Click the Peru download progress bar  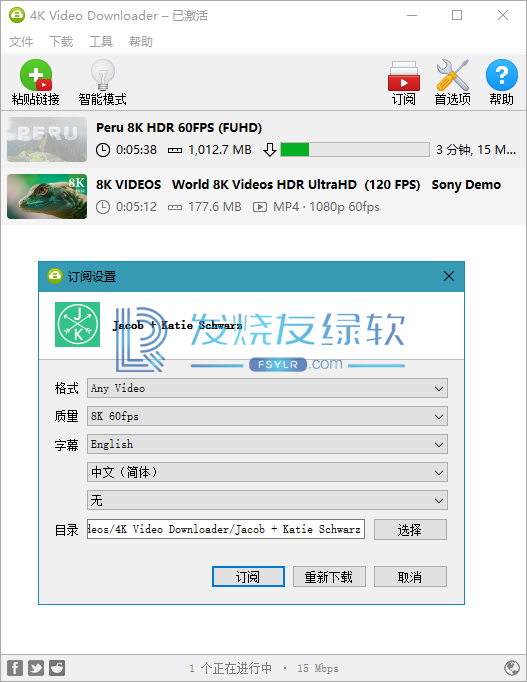coord(355,150)
